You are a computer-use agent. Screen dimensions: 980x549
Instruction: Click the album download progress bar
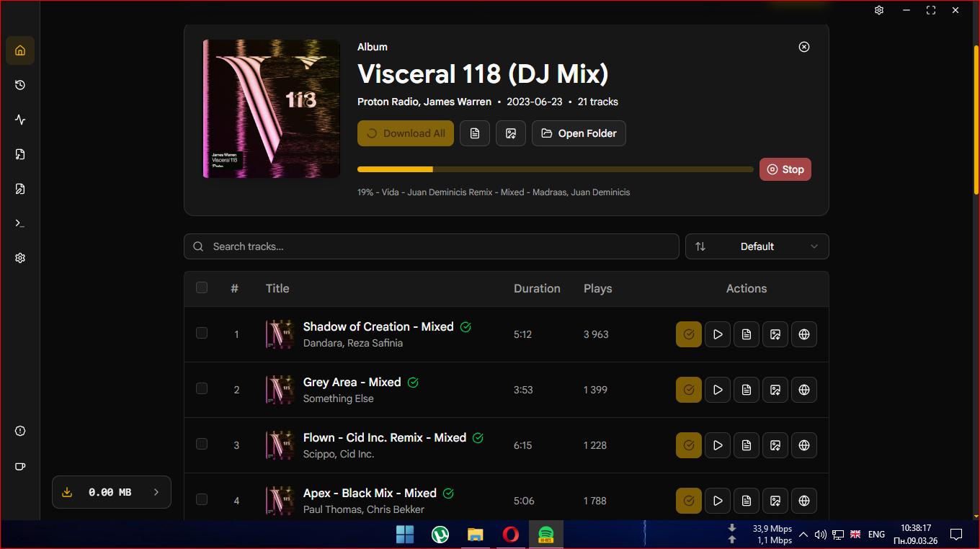555,169
